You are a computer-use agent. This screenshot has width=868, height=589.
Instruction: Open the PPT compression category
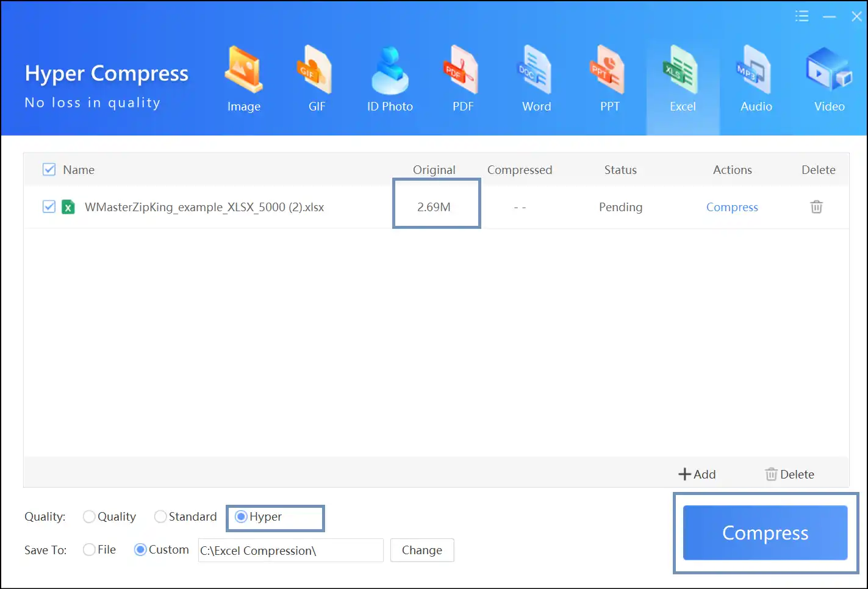609,79
